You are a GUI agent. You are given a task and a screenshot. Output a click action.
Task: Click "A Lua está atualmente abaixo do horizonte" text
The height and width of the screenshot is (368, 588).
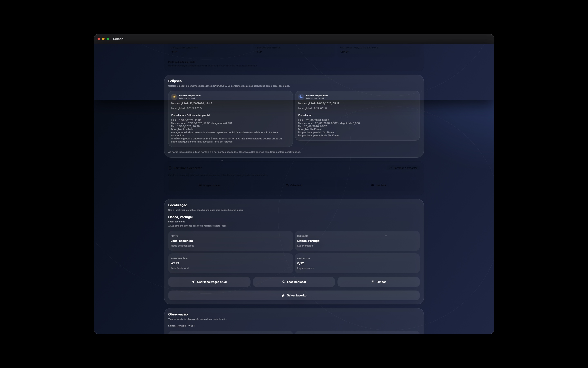(x=197, y=226)
